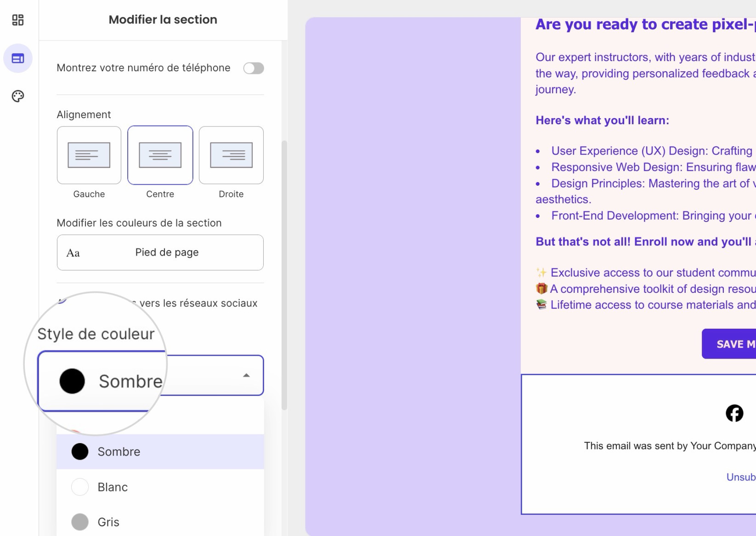This screenshot has width=756, height=536.
Task: Click the email heading text block
Action: pos(645,24)
